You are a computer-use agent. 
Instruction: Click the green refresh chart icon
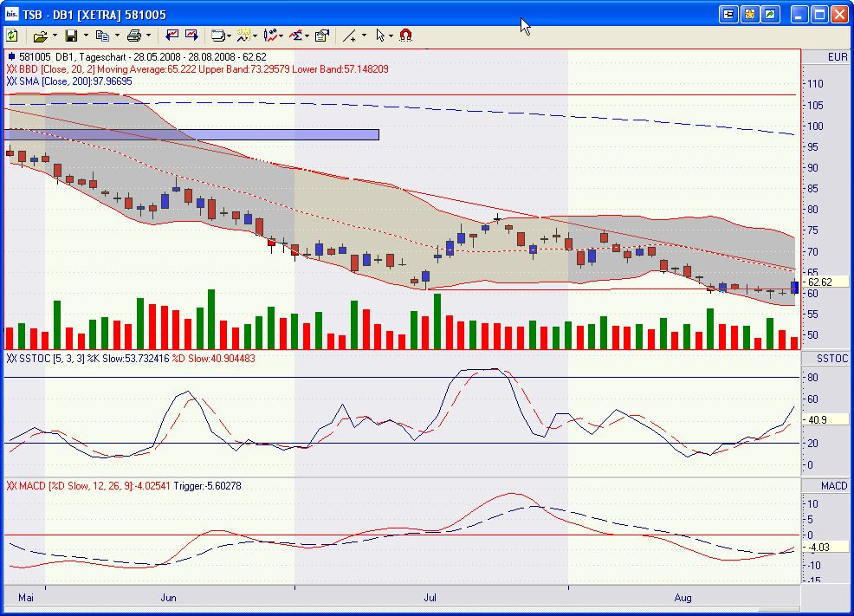pyautogui.click(x=12, y=36)
